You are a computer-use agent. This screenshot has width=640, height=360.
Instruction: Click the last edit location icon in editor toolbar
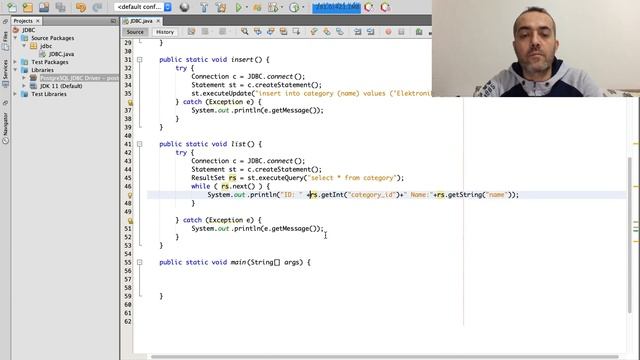coord(191,31)
